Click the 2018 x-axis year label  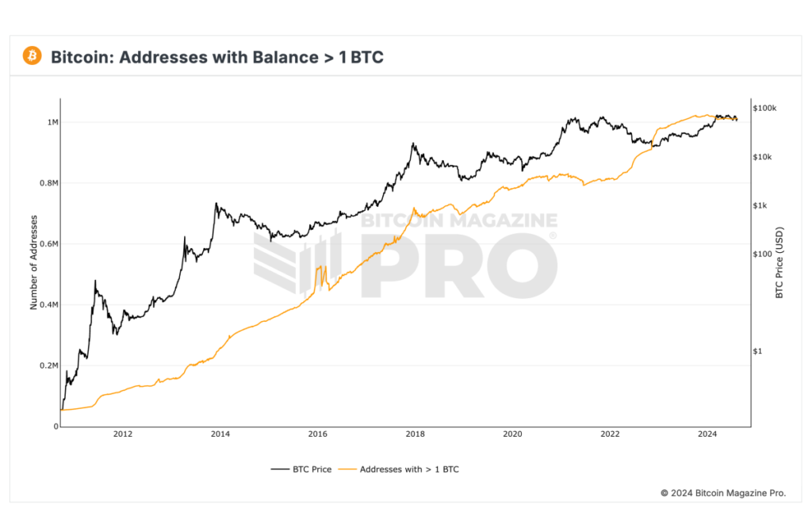click(415, 434)
